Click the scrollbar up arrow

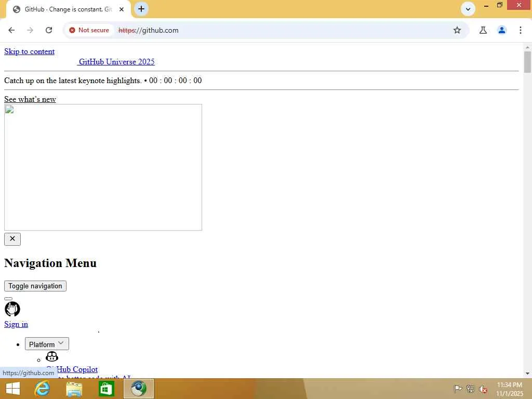(527, 47)
